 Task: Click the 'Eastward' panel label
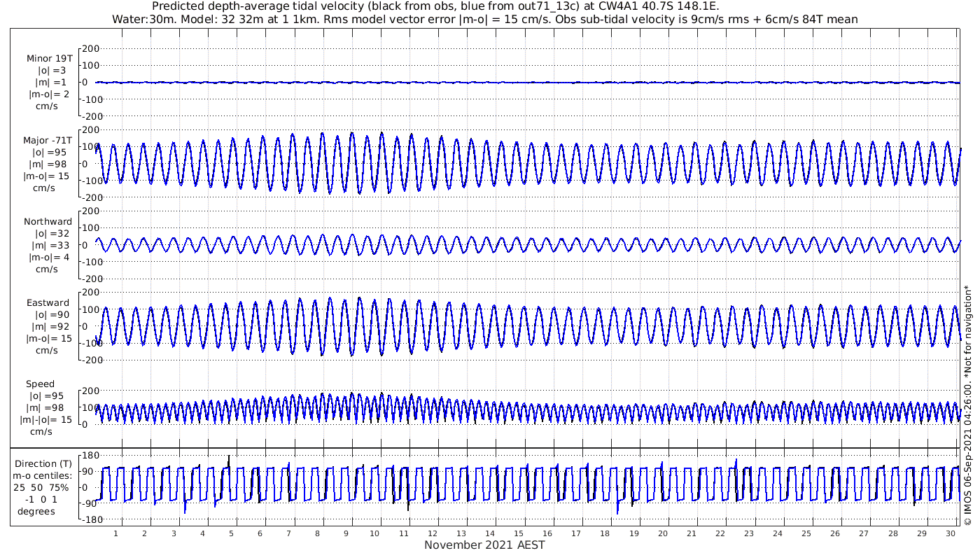pyautogui.click(x=48, y=303)
